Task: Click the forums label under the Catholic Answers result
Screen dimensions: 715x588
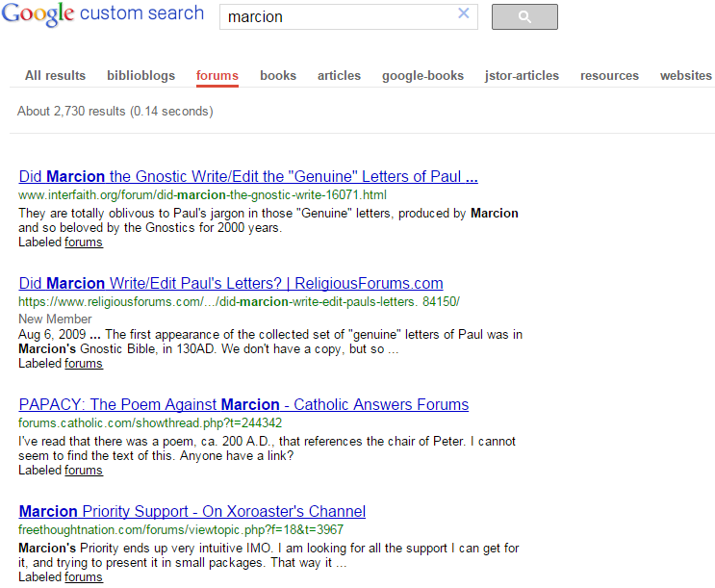Action: pyautogui.click(x=84, y=471)
